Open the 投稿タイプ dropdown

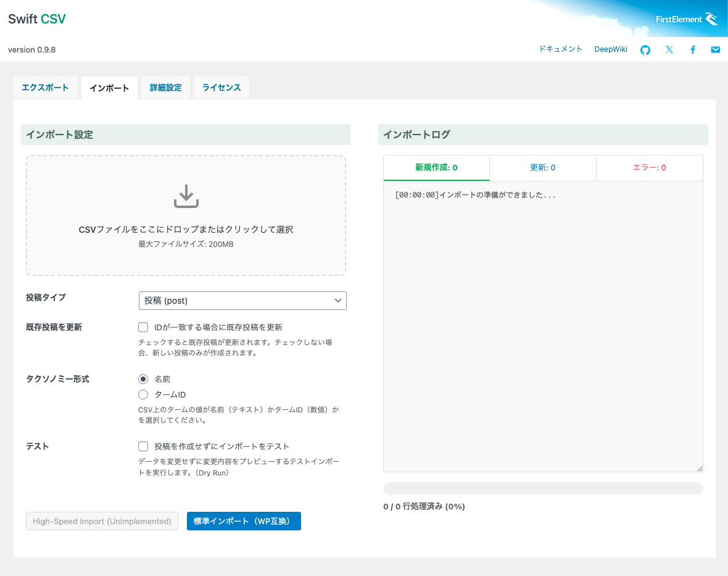pos(242,301)
